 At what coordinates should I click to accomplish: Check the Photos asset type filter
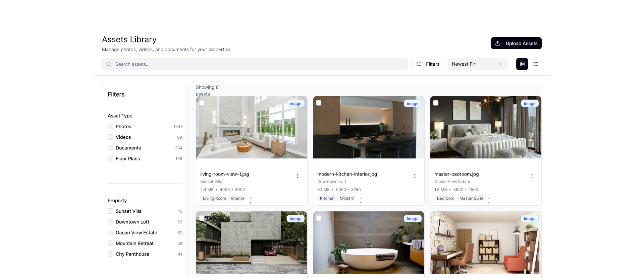coord(110,126)
